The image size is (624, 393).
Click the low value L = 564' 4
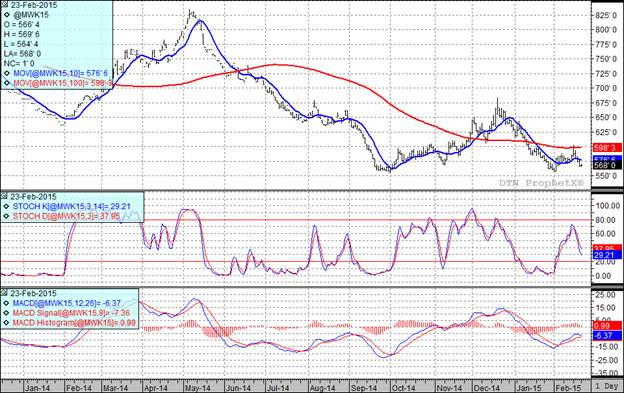(x=21, y=44)
